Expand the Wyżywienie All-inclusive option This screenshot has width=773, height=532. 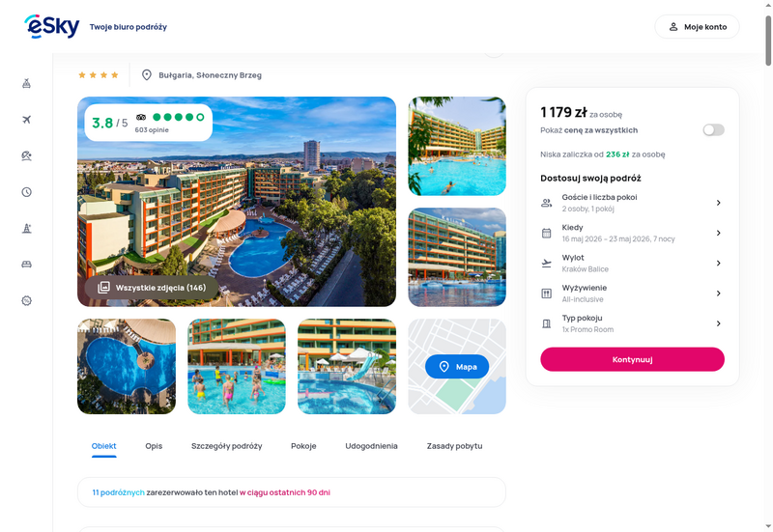632,294
